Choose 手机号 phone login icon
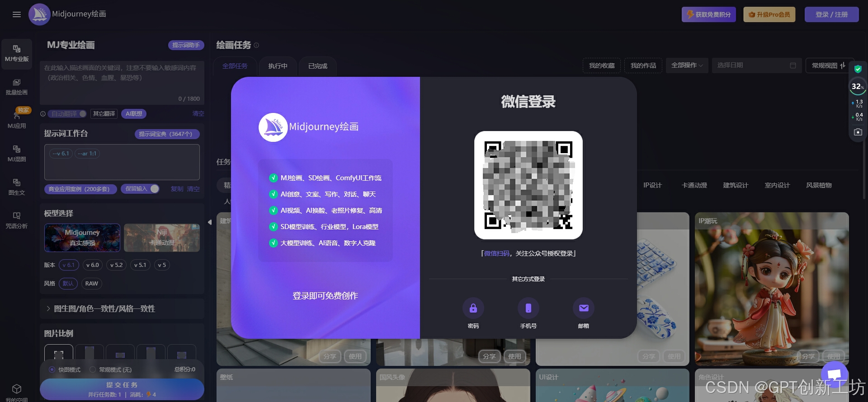Image resolution: width=868 pixels, height=402 pixels. [x=528, y=308]
